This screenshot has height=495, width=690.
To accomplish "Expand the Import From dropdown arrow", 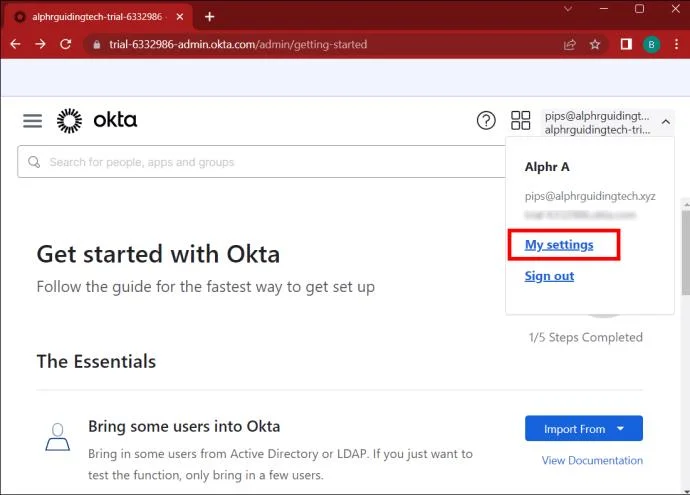I will (x=620, y=428).
